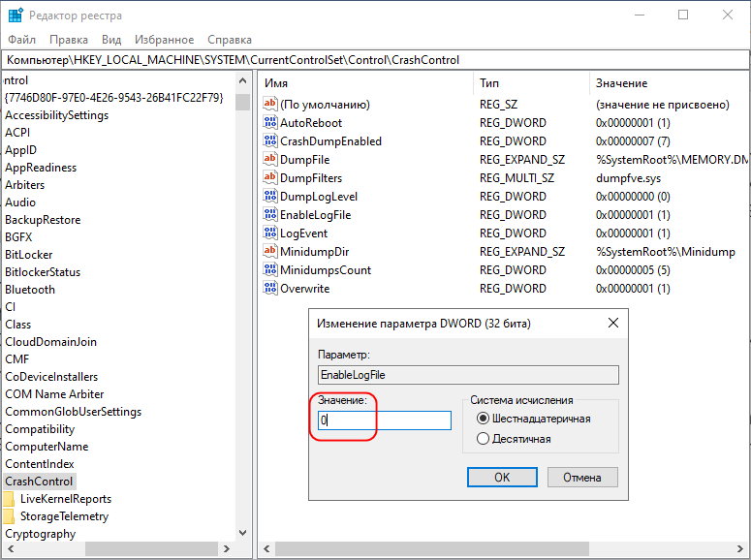Select the MinidumpsCount value name
Screen dimensions: 751x560
coord(326,269)
